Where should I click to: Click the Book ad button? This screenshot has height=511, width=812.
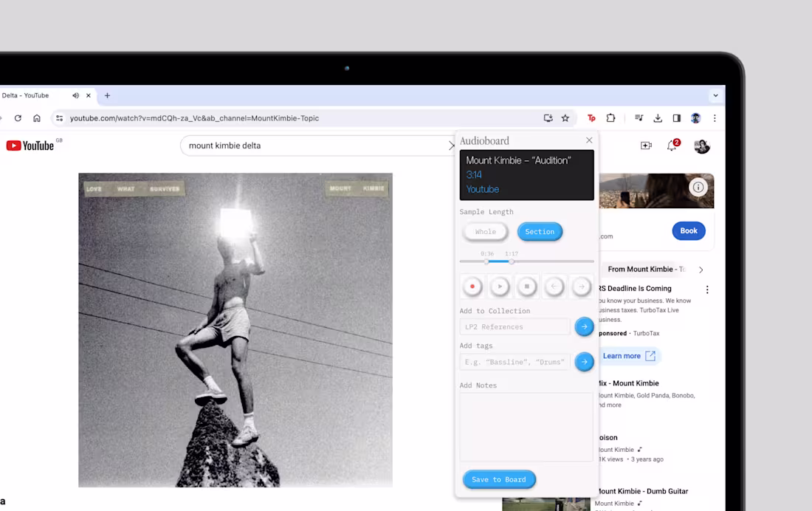click(688, 230)
